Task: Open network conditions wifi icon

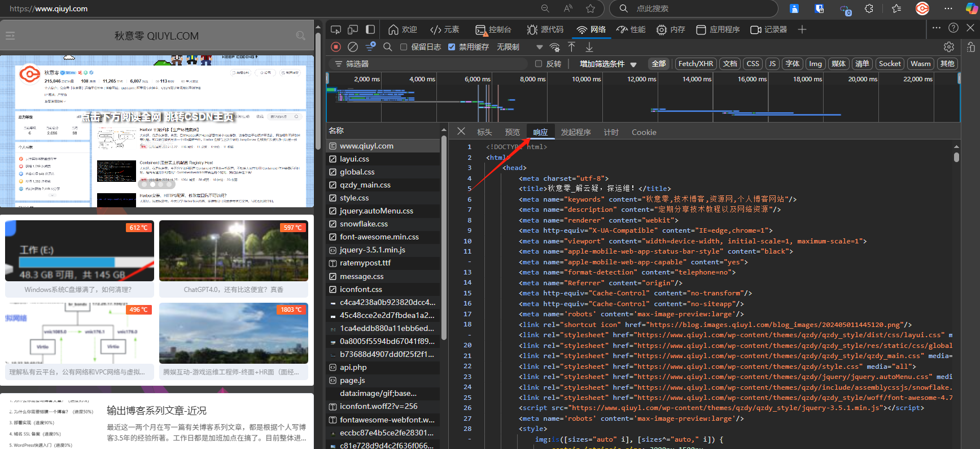Action: [555, 47]
